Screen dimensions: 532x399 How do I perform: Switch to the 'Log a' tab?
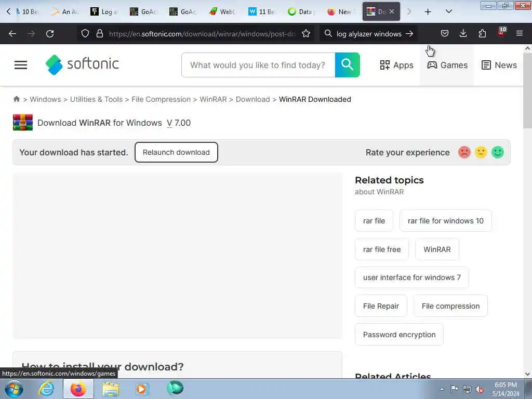pyautogui.click(x=104, y=12)
